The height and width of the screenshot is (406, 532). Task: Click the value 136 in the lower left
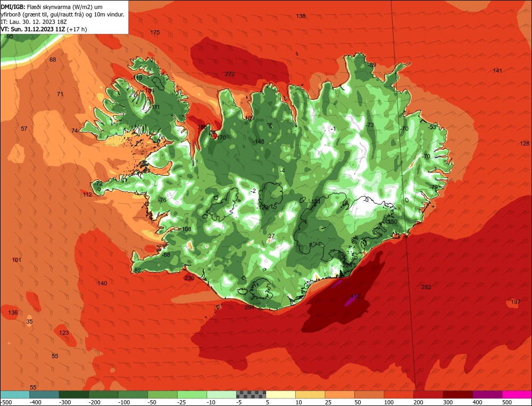[x=13, y=312]
